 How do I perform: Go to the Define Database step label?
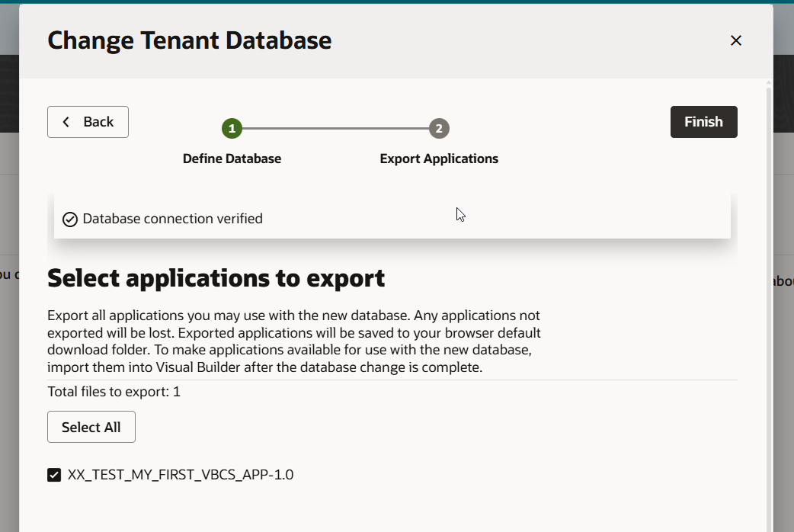[232, 159]
